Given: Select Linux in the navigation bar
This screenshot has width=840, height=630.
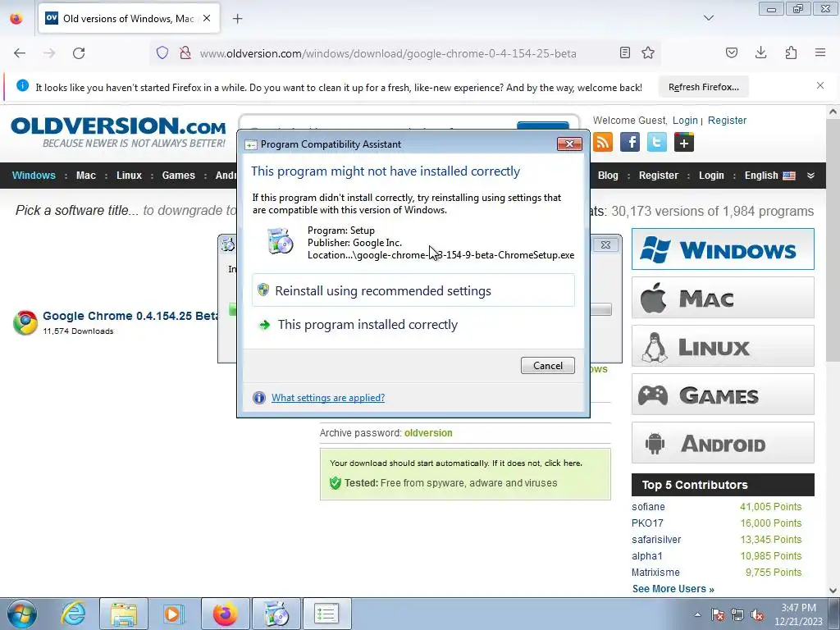Looking at the screenshot, I should (129, 176).
